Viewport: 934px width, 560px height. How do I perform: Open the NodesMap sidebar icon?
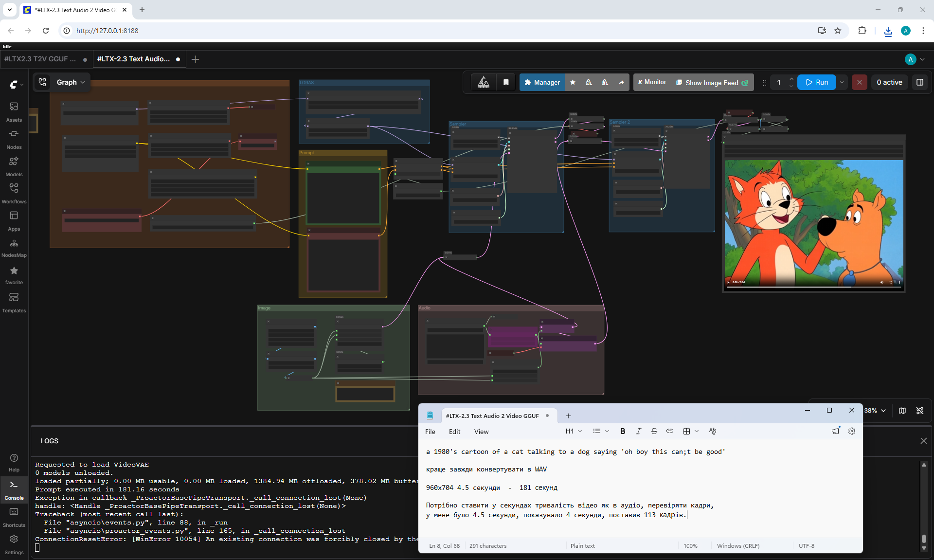(x=14, y=248)
